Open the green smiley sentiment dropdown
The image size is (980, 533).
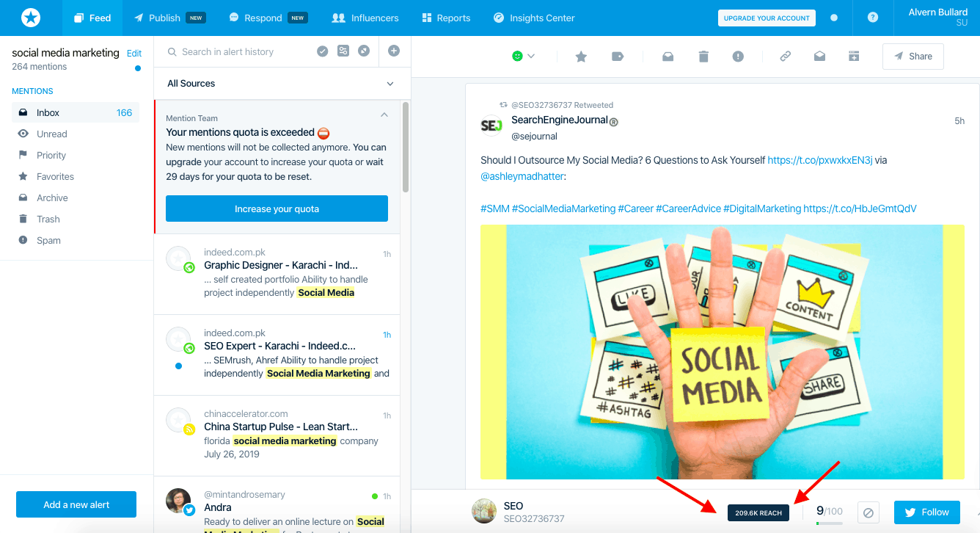point(523,56)
